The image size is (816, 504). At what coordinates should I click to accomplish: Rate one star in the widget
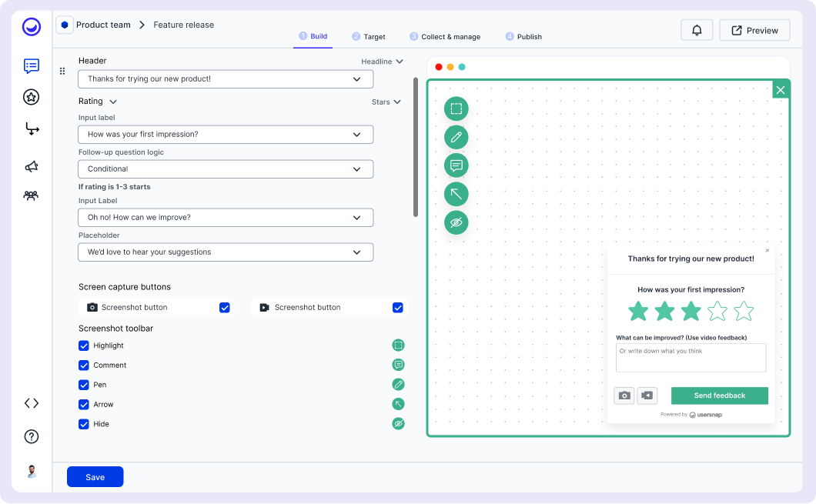coord(638,311)
